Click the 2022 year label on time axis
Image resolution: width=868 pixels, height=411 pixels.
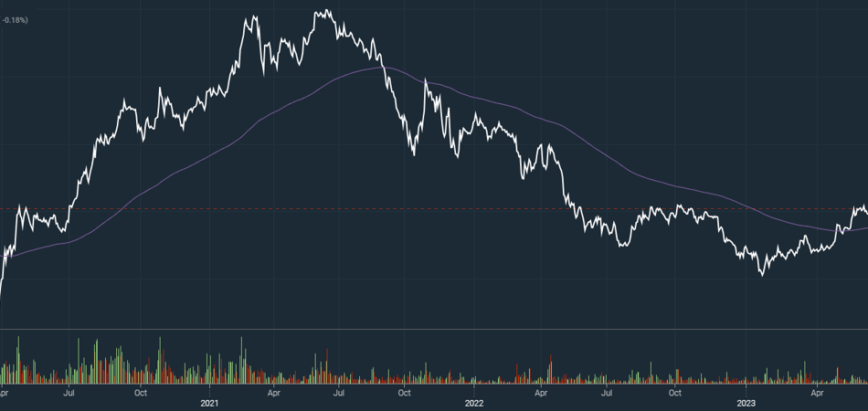coord(474,403)
